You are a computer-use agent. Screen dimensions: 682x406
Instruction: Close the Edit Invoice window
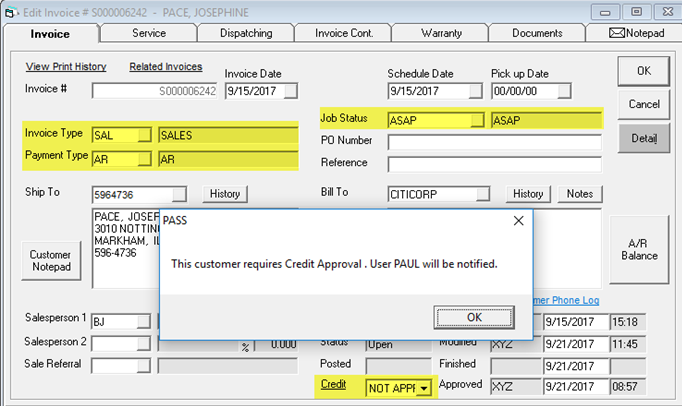click(668, 12)
